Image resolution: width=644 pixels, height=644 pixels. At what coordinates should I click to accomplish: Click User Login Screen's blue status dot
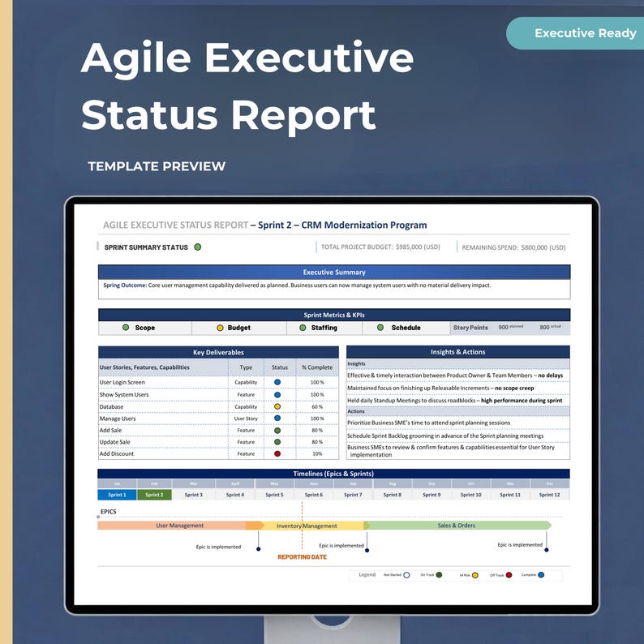[x=277, y=382]
